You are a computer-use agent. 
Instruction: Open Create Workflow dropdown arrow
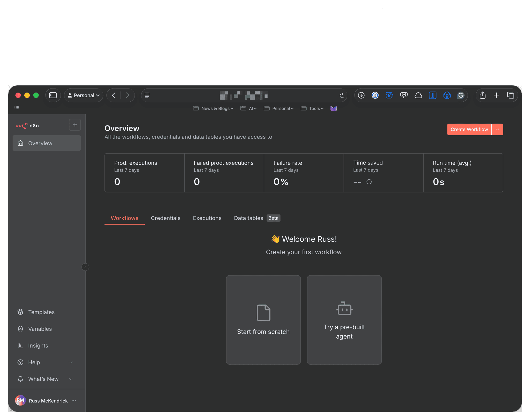point(497,129)
